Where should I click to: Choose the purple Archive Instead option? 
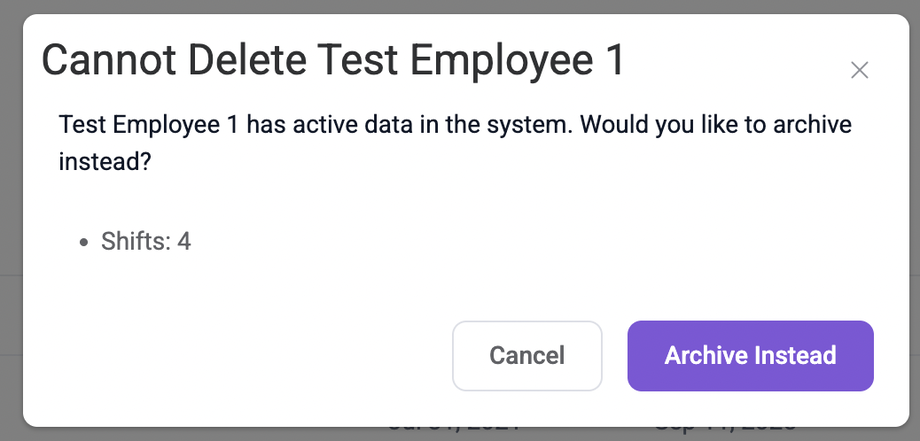(x=750, y=356)
